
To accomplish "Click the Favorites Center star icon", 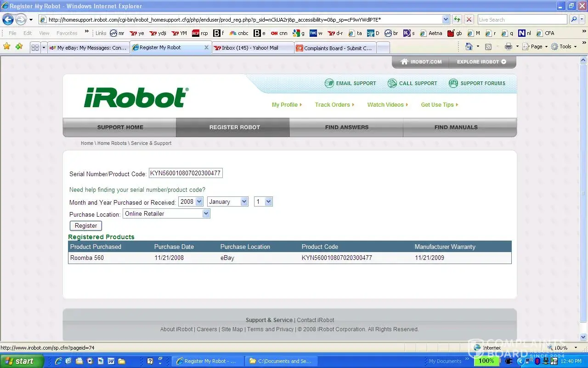I will tap(7, 46).
